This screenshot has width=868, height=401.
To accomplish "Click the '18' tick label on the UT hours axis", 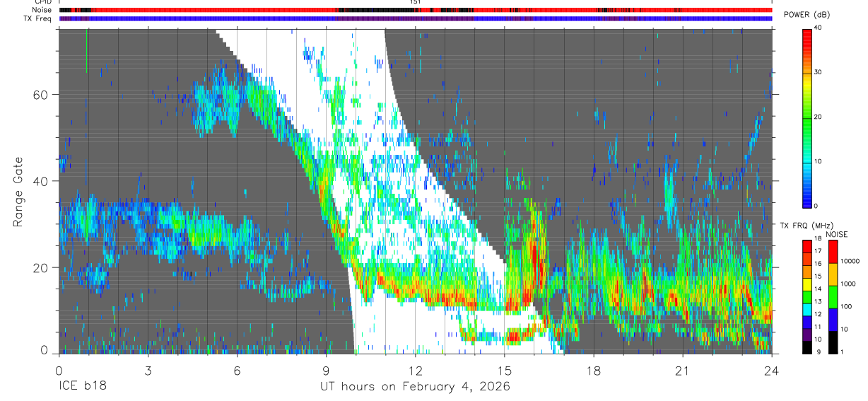I will click(594, 371).
